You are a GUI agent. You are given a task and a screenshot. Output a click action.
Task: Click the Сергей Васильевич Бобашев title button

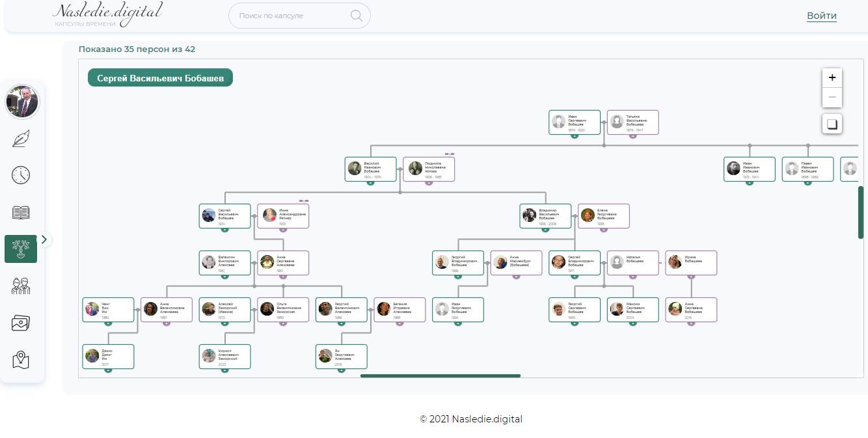(160, 78)
